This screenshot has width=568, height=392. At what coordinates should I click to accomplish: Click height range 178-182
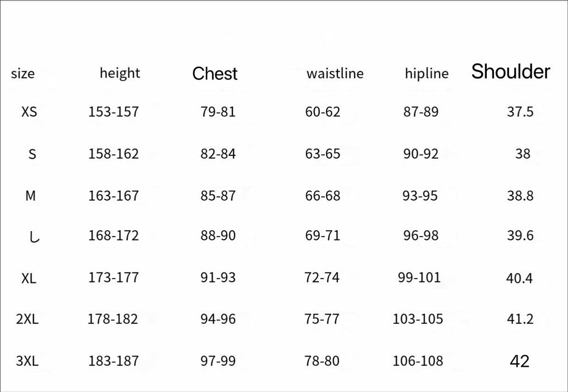tap(112, 319)
